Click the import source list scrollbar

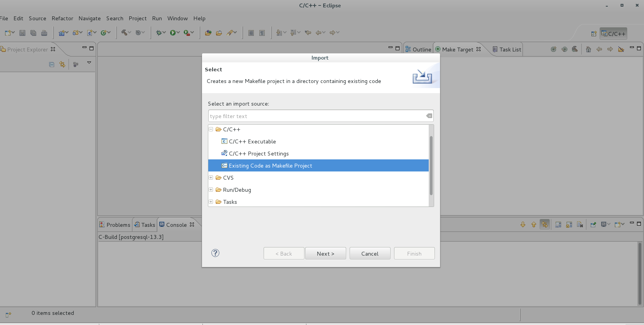[431, 166]
